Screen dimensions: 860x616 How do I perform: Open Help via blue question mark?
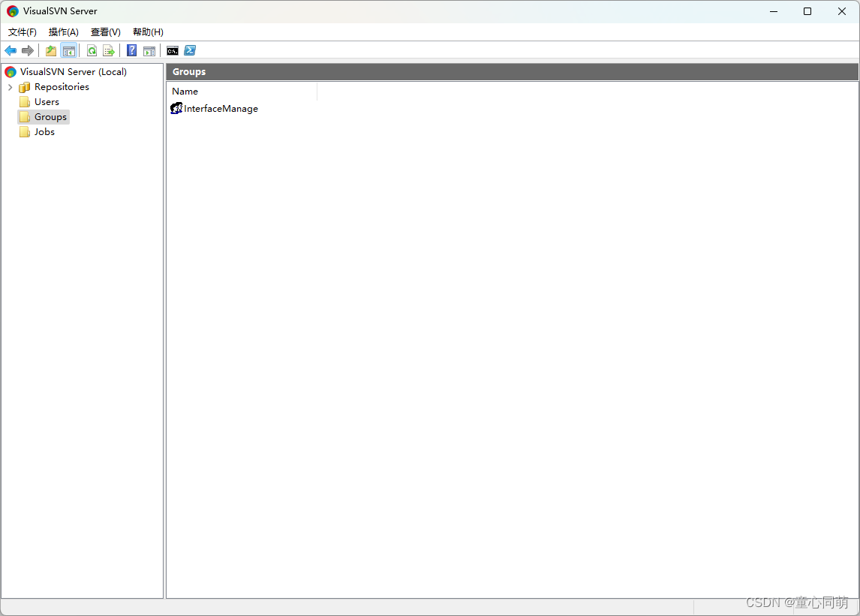click(x=131, y=51)
